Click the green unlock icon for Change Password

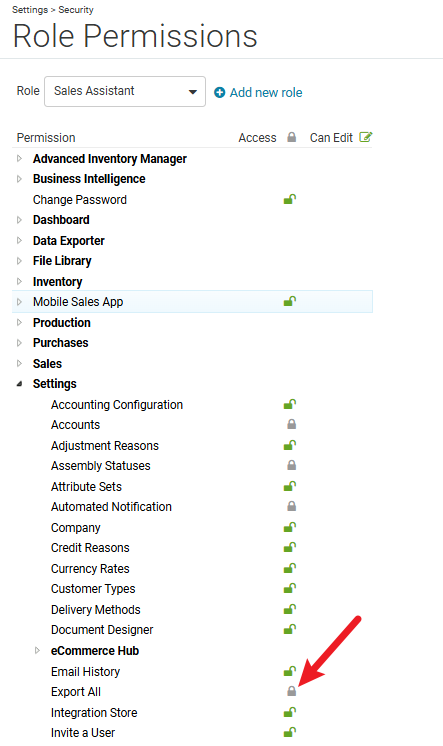point(290,199)
